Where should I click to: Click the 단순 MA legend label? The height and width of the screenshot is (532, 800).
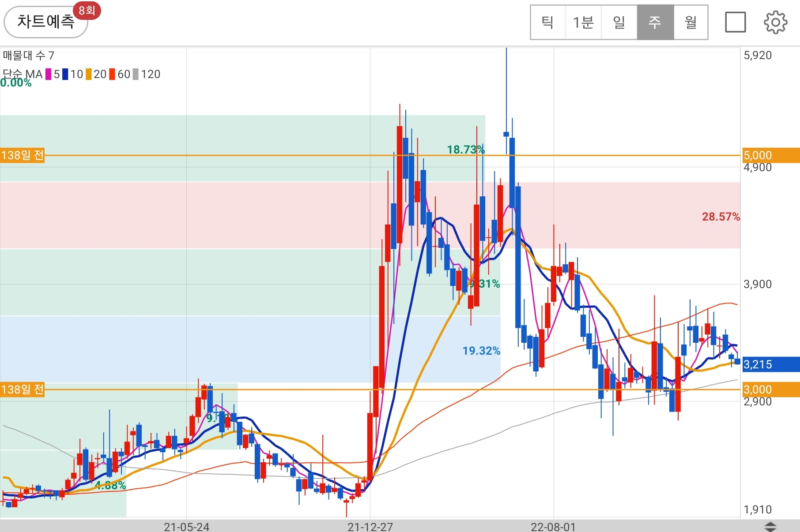[23, 74]
